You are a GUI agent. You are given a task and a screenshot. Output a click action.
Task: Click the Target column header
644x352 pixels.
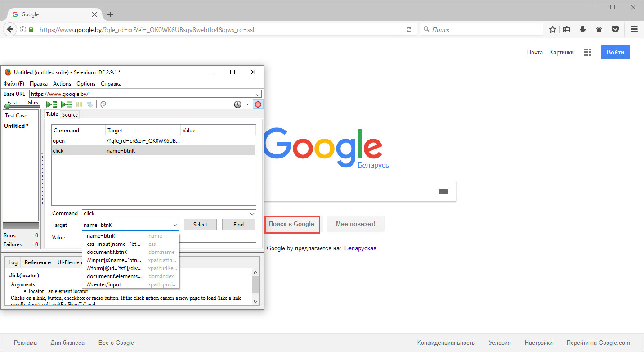click(x=143, y=131)
